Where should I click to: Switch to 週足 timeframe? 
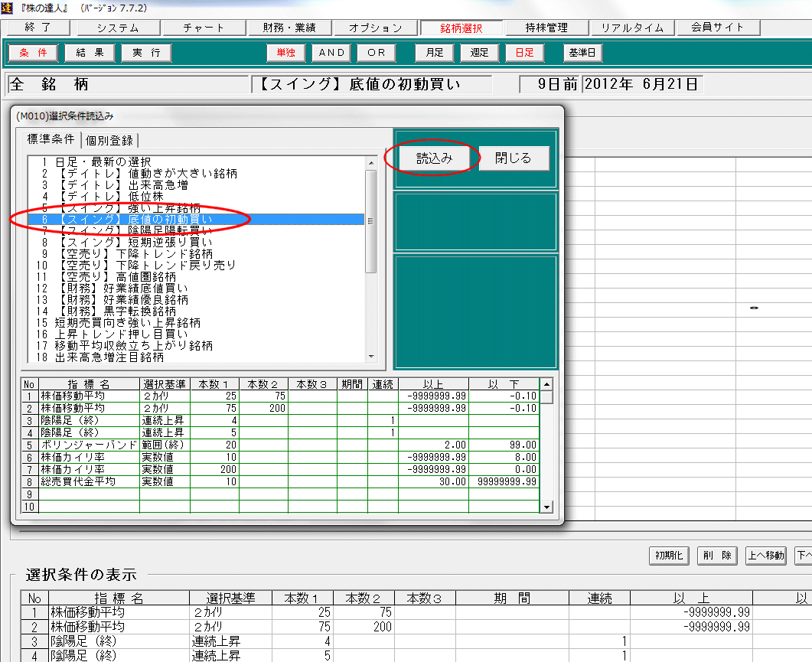pos(480,52)
